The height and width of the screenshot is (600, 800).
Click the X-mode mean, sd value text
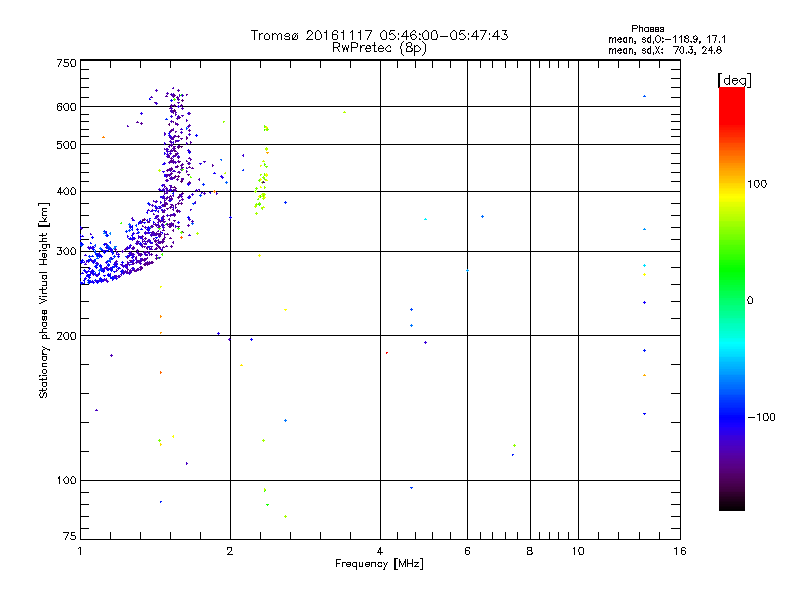[665, 50]
